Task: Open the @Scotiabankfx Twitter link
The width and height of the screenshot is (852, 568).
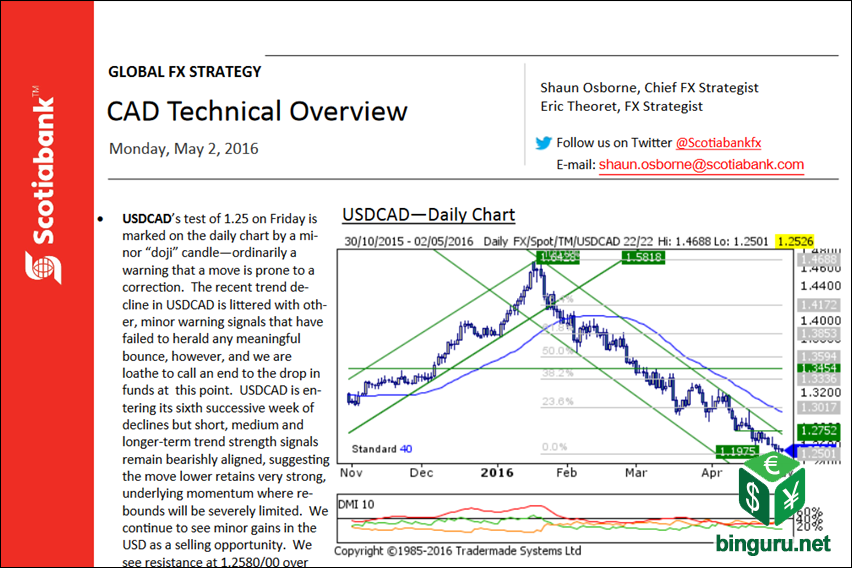Action: [x=718, y=143]
